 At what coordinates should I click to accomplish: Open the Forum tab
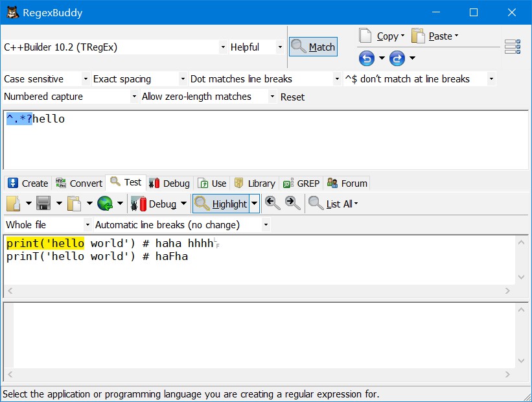tap(347, 183)
